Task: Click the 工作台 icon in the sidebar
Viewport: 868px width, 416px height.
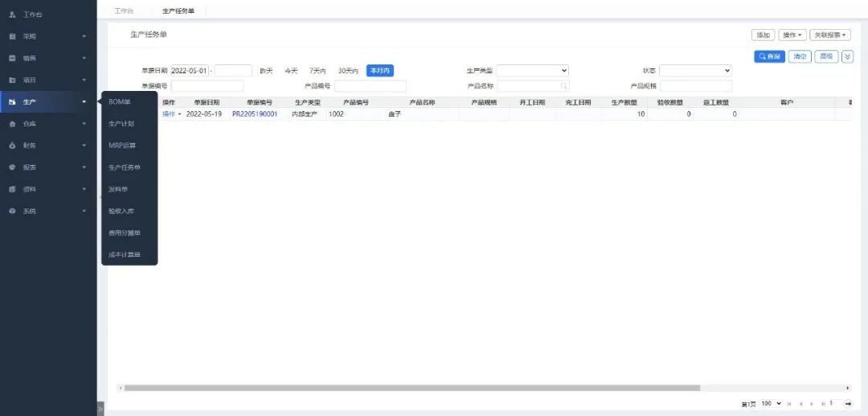Action: coord(12,14)
